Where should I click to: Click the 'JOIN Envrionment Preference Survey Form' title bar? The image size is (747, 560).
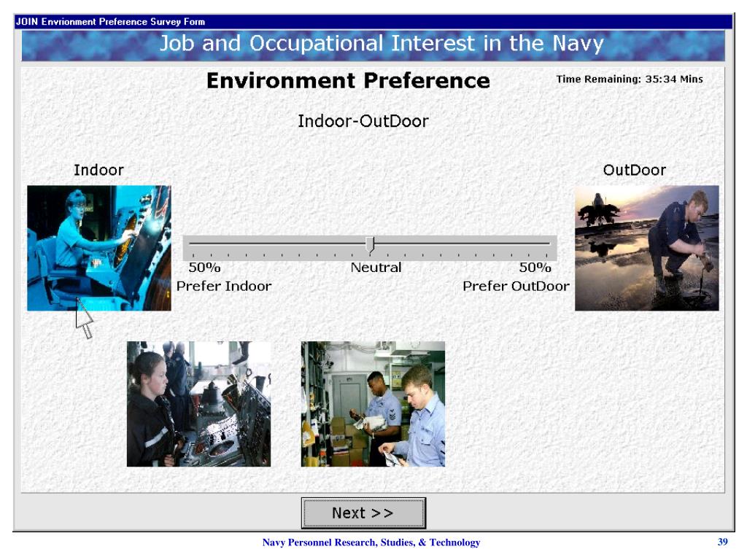373,21
